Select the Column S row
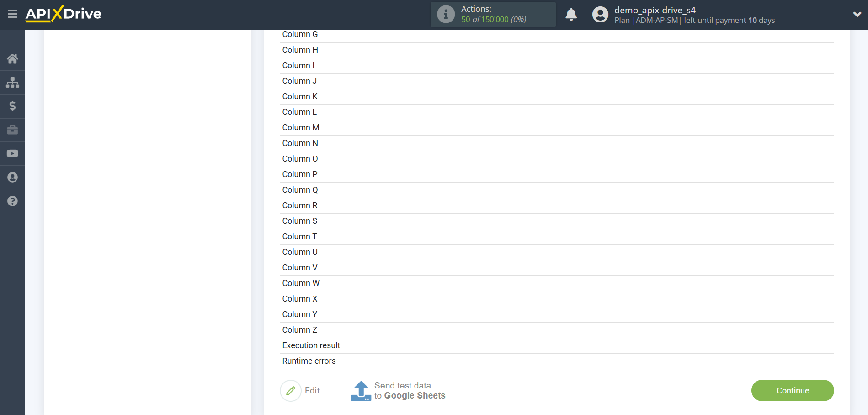The height and width of the screenshot is (415, 868). click(557, 221)
